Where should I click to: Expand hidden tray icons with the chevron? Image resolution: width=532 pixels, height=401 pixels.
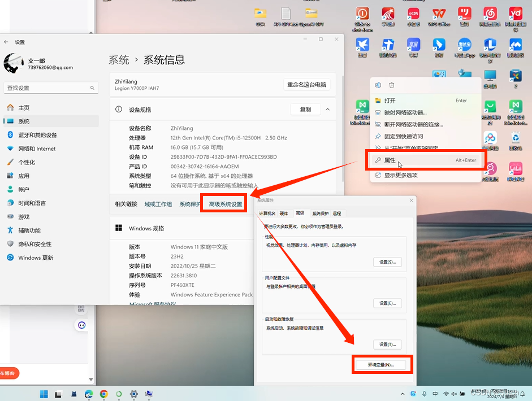pos(402,394)
